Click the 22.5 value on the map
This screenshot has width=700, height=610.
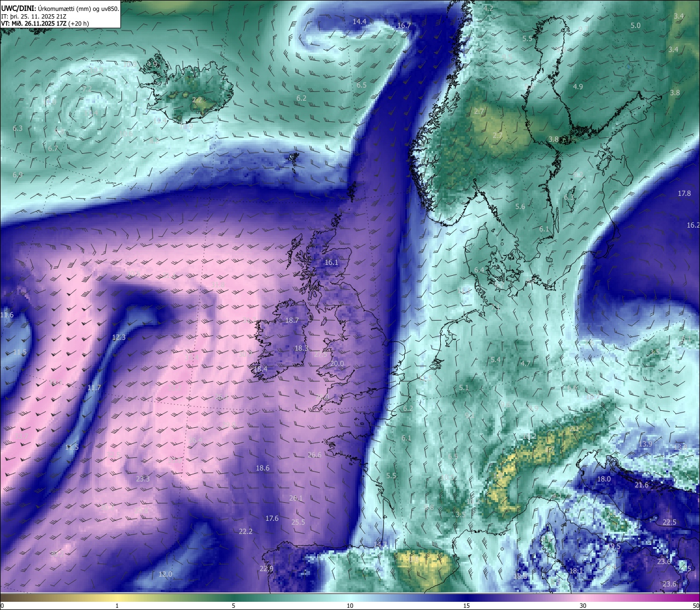pyautogui.click(x=669, y=522)
